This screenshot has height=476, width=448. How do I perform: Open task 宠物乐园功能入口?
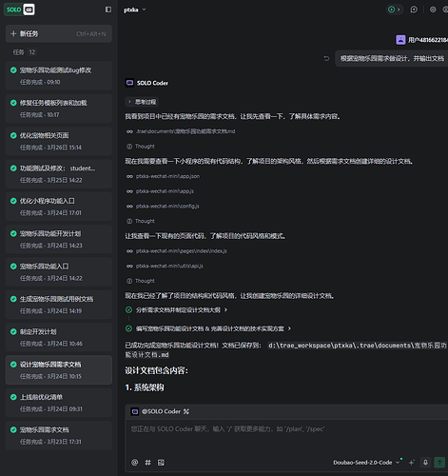[x=59, y=272]
